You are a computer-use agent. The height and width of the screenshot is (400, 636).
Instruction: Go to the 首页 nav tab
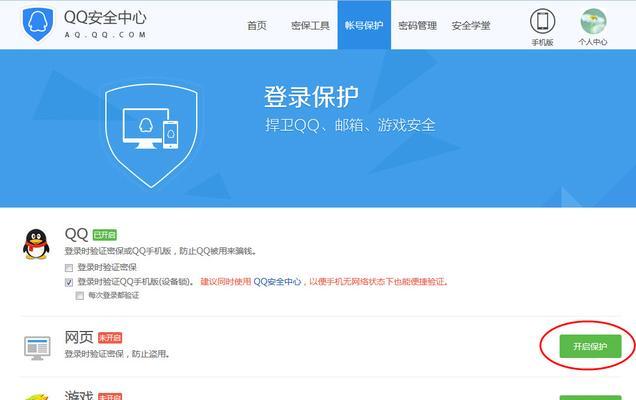click(257, 26)
